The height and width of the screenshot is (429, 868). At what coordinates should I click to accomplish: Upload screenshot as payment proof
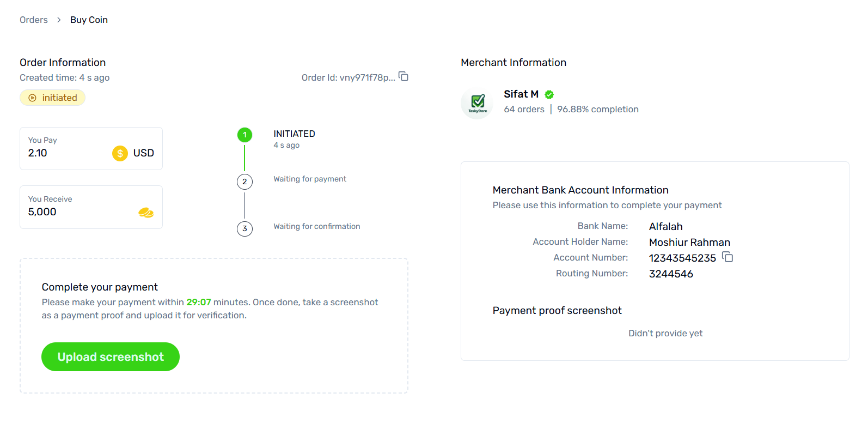(x=111, y=357)
